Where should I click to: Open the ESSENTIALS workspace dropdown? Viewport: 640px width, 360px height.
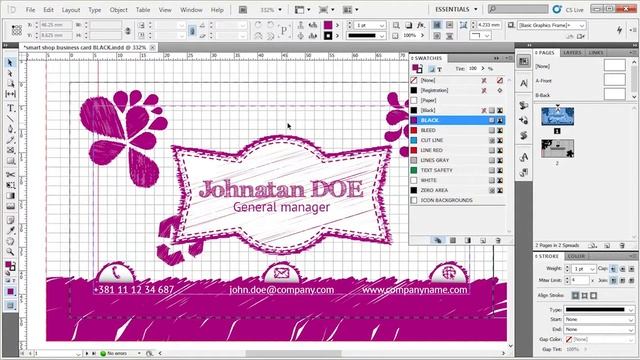click(x=456, y=9)
